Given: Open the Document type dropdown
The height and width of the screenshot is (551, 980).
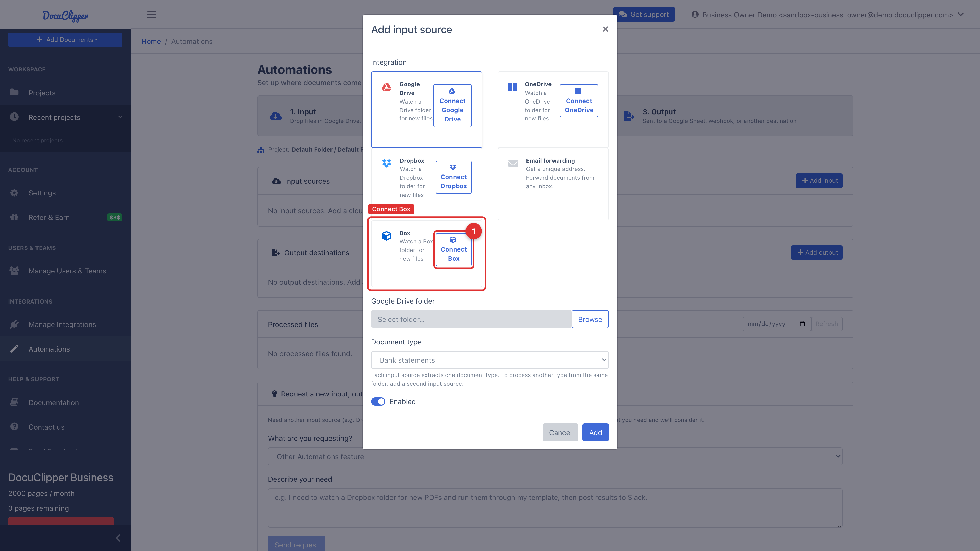Looking at the screenshot, I should [490, 360].
